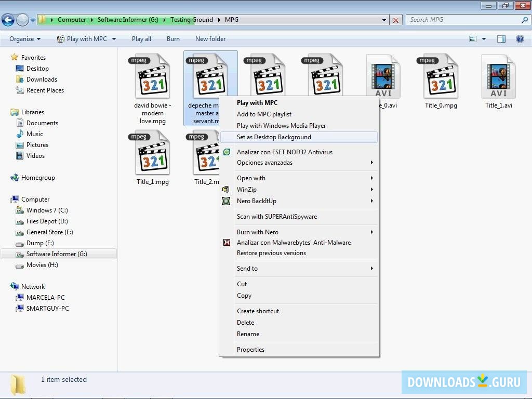Choose Add to MPC playlist
The width and height of the screenshot is (532, 399).
pos(299,114)
